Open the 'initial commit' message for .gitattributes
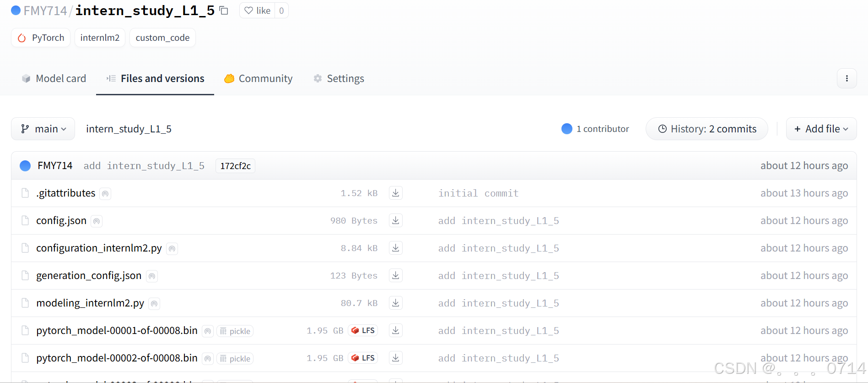Viewport: 868px width, 383px height. point(478,193)
